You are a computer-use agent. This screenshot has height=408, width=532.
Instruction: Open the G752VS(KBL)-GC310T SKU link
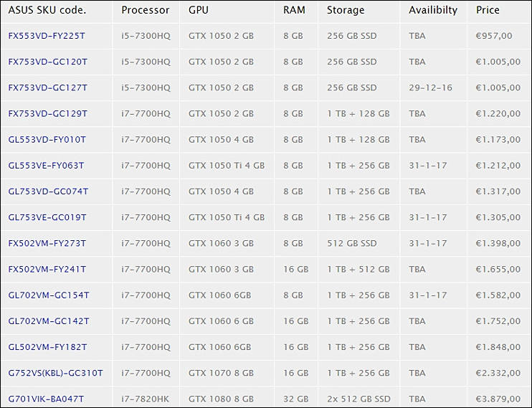click(x=56, y=373)
